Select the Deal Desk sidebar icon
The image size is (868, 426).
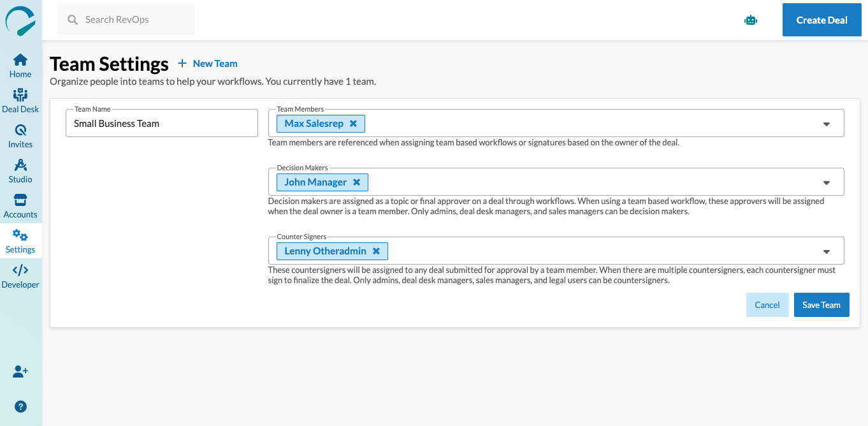pyautogui.click(x=20, y=100)
